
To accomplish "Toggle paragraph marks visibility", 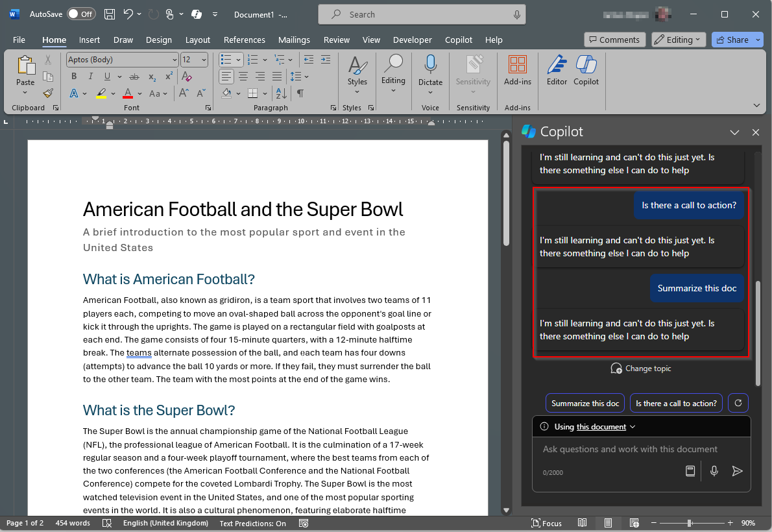I will coord(299,93).
